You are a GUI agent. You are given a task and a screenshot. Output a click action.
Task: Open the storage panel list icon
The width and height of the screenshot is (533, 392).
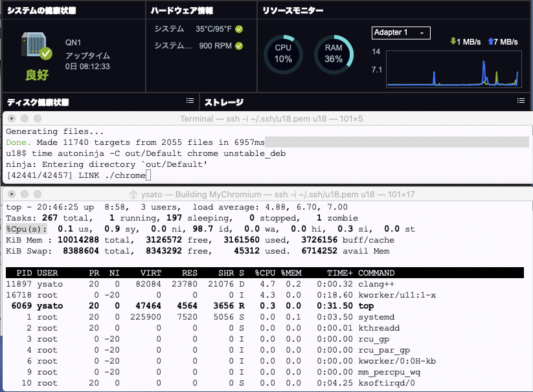pyautogui.click(x=521, y=101)
